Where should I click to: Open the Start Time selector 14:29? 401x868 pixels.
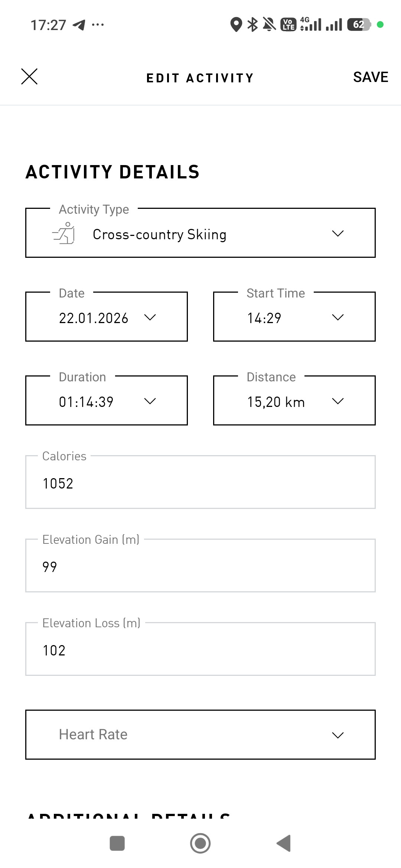[x=294, y=316]
